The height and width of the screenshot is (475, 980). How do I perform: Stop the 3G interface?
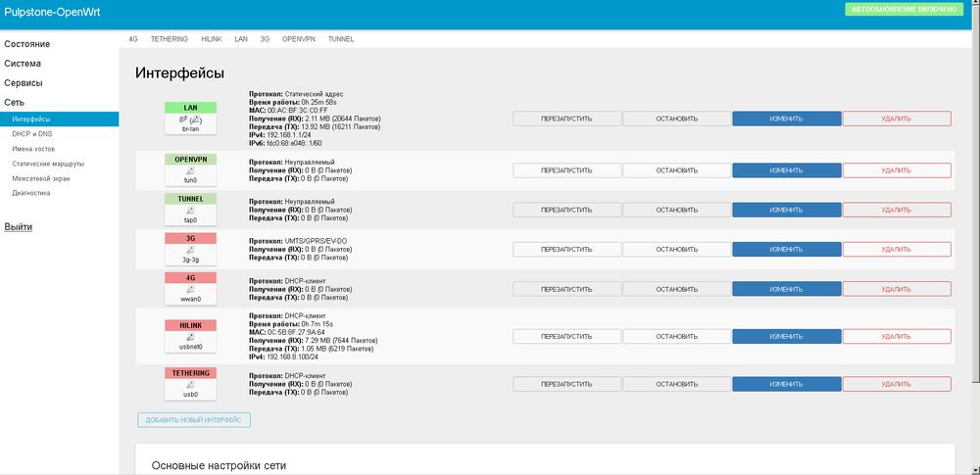point(677,250)
